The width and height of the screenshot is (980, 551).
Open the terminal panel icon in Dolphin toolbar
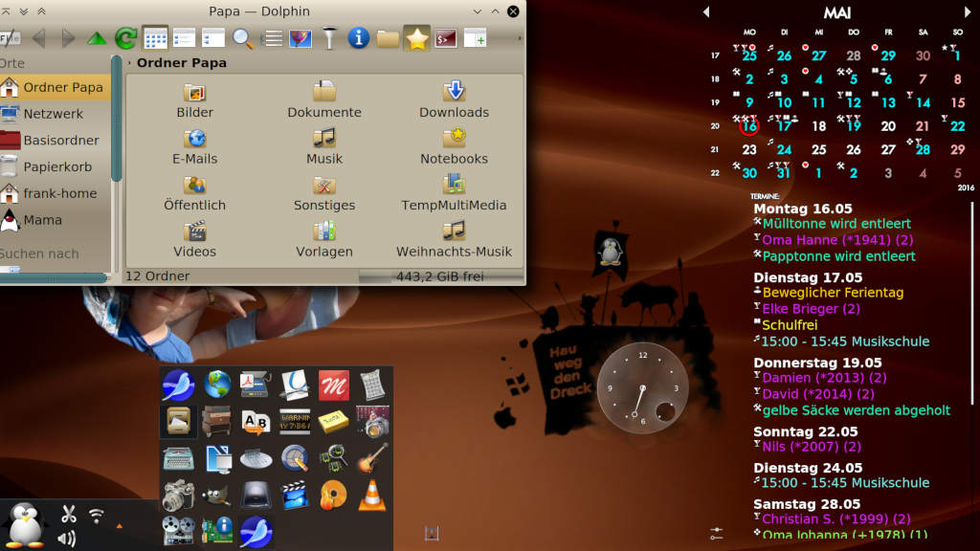[446, 38]
